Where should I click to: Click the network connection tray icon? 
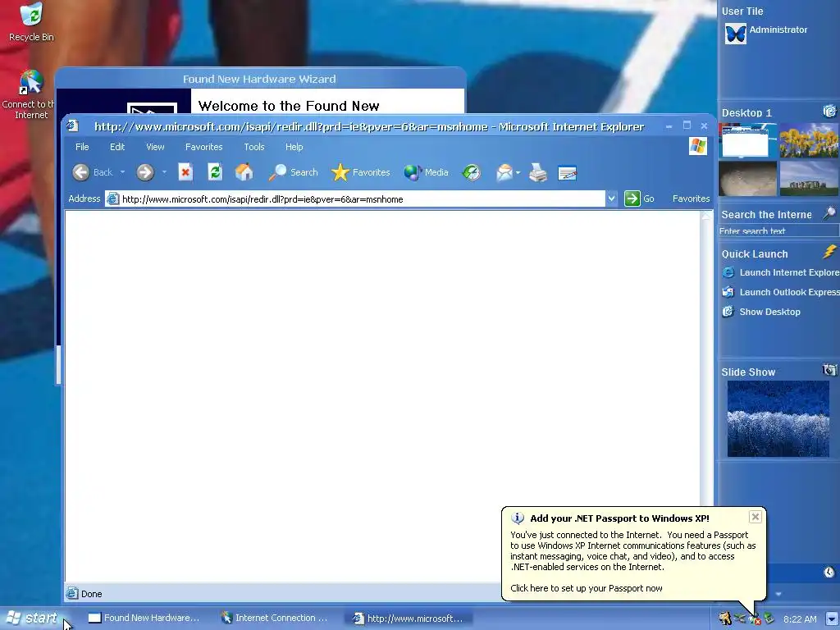(755, 619)
